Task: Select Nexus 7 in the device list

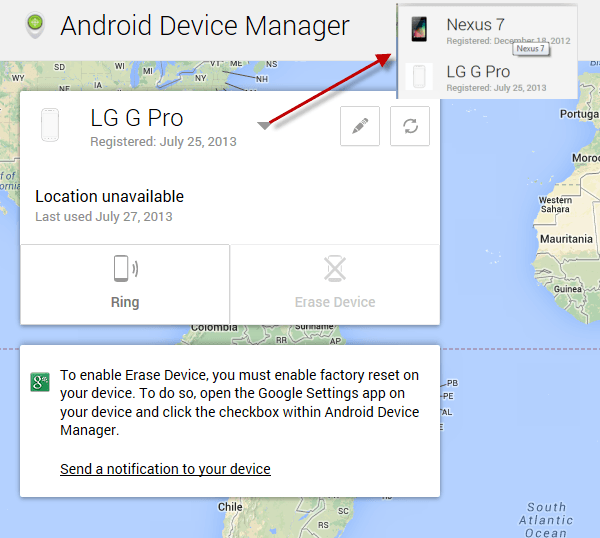Action: click(x=487, y=30)
